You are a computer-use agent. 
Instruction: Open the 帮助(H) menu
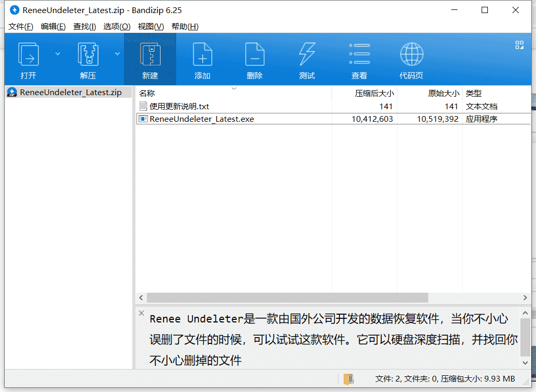tap(185, 27)
